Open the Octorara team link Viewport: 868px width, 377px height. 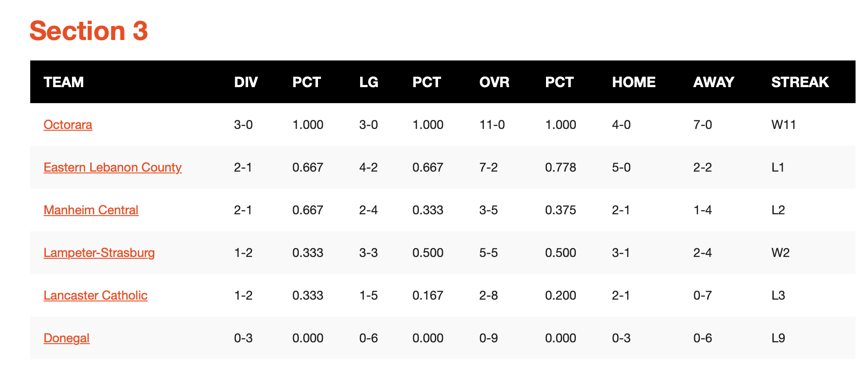pos(68,124)
